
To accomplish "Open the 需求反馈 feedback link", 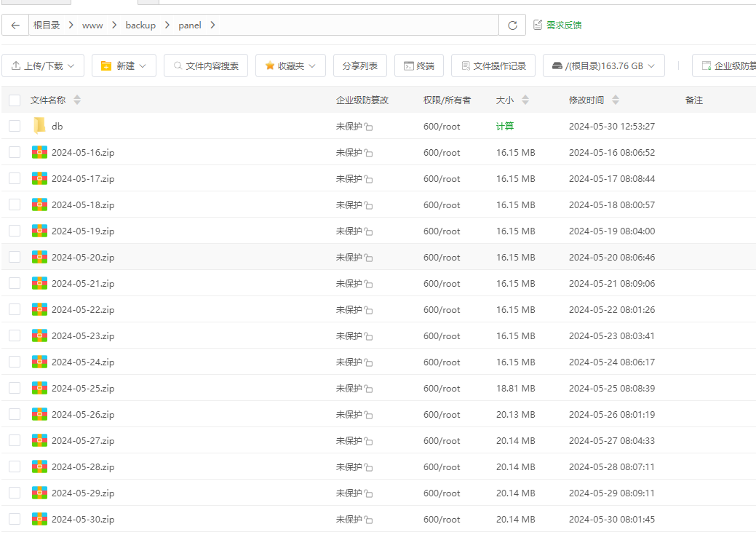I will pos(557,25).
